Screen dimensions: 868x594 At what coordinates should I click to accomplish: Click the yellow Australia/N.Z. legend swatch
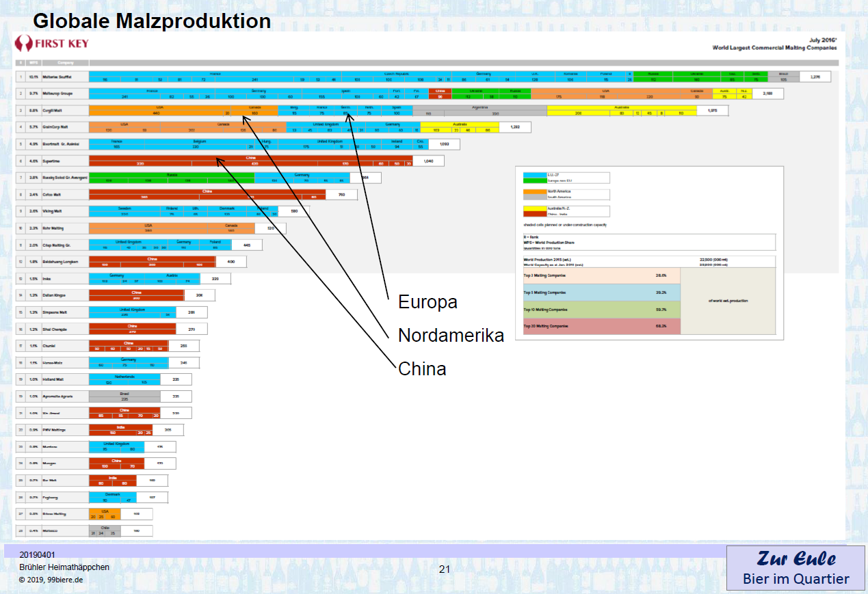tap(534, 208)
